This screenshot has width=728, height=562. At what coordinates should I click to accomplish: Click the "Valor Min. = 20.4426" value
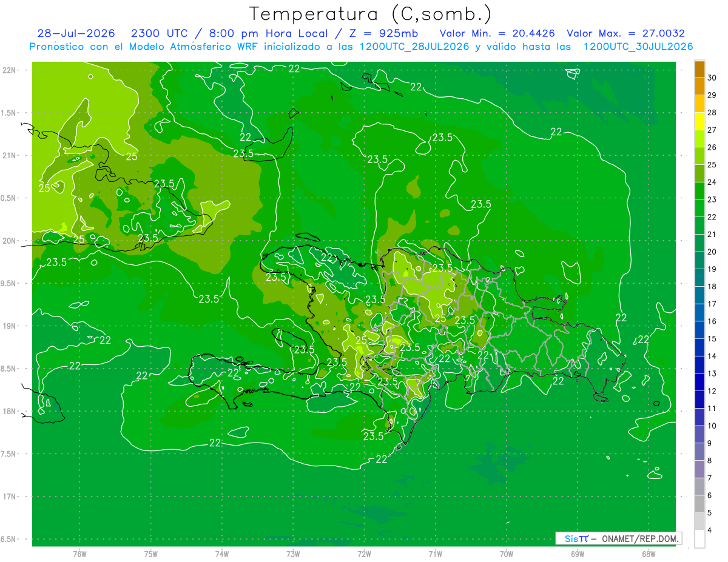497,33
